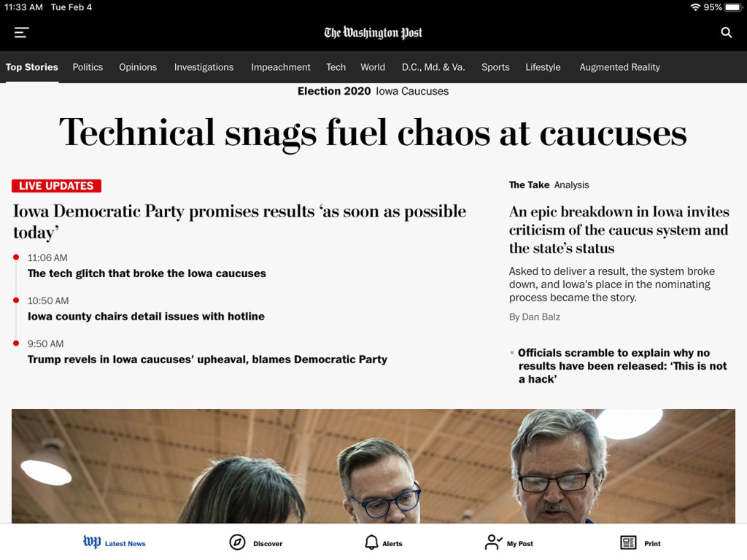747x560 pixels.
Task: Open the Lifestyle tab
Action: 543,67
